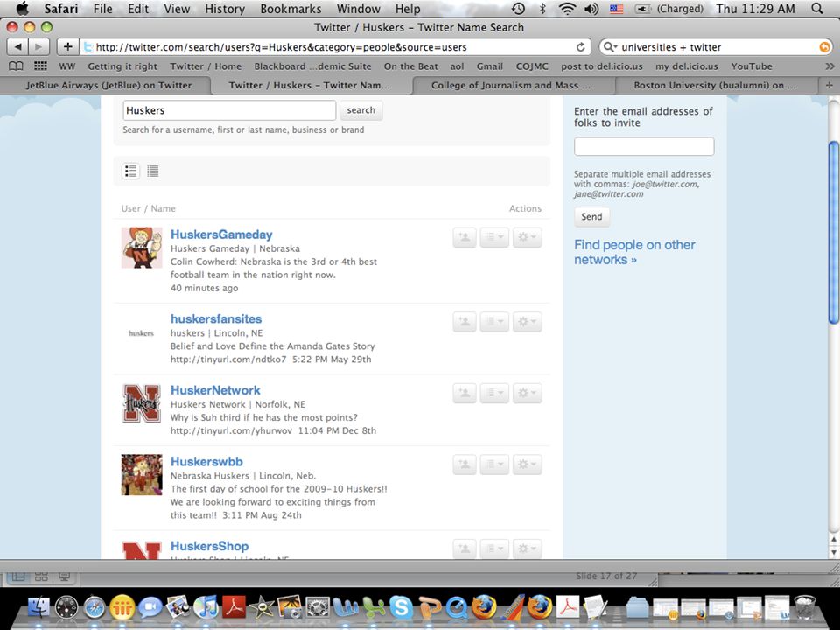Open the YouTube bookmark
The image size is (840, 630).
click(752, 66)
